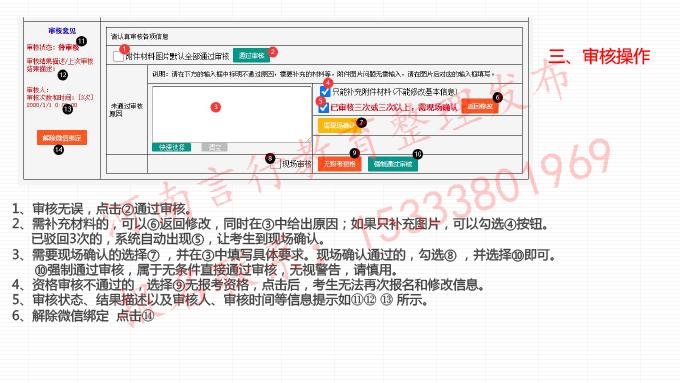680x383 pixels.
Task: Toggle the 已审核三次或三次以上 checkbox
Action: tap(324, 108)
